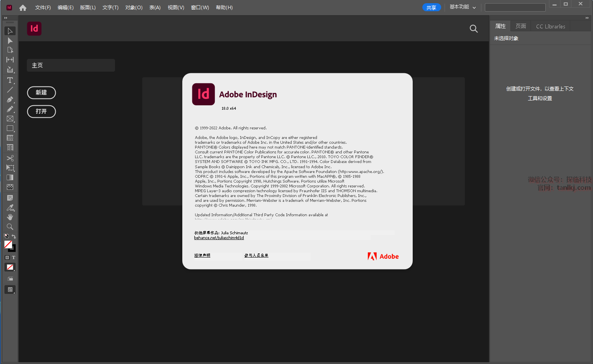The image size is (593, 364).
Task: Select the Zoom tool in toolbar
Action: pyautogui.click(x=10, y=227)
